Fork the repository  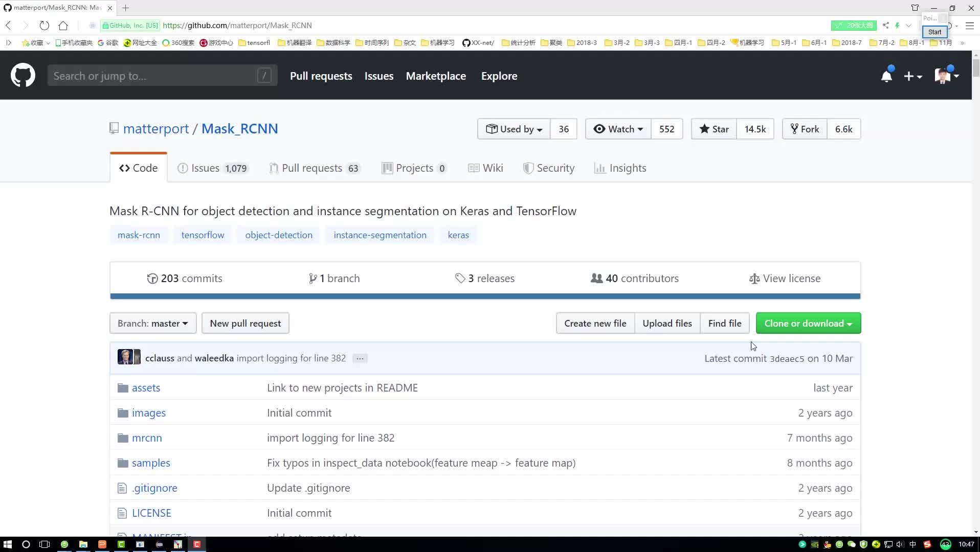[x=805, y=129]
